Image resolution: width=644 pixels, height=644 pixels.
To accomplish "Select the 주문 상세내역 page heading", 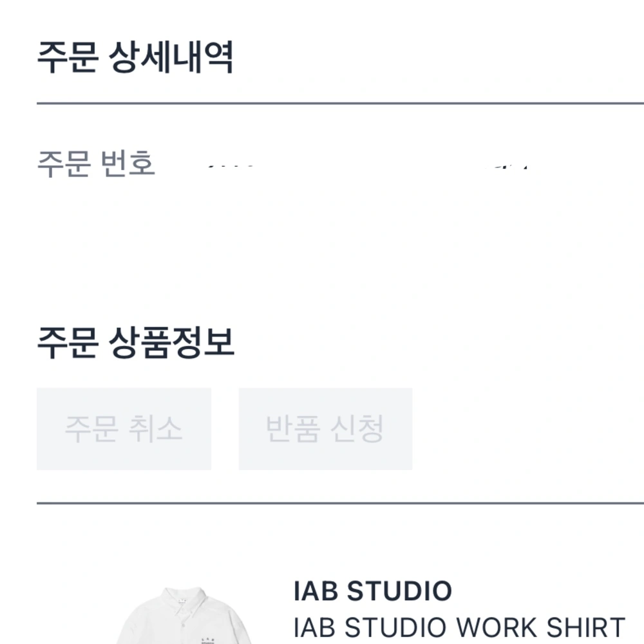I will click(x=135, y=57).
